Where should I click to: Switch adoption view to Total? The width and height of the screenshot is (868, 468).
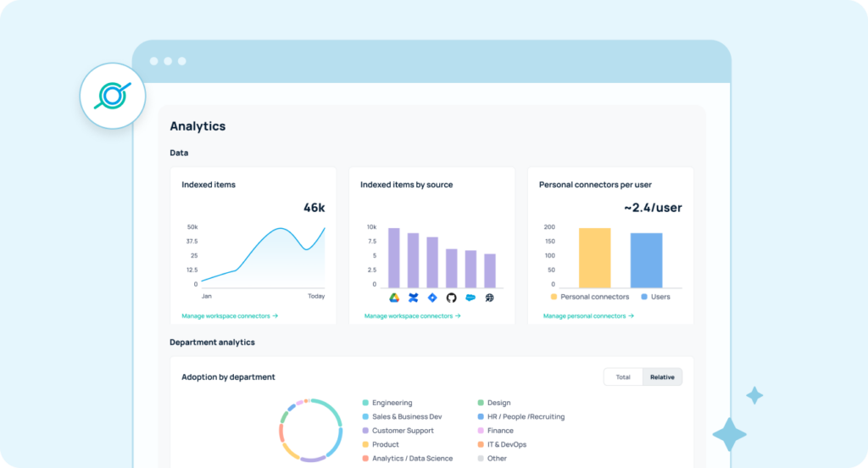(x=623, y=377)
